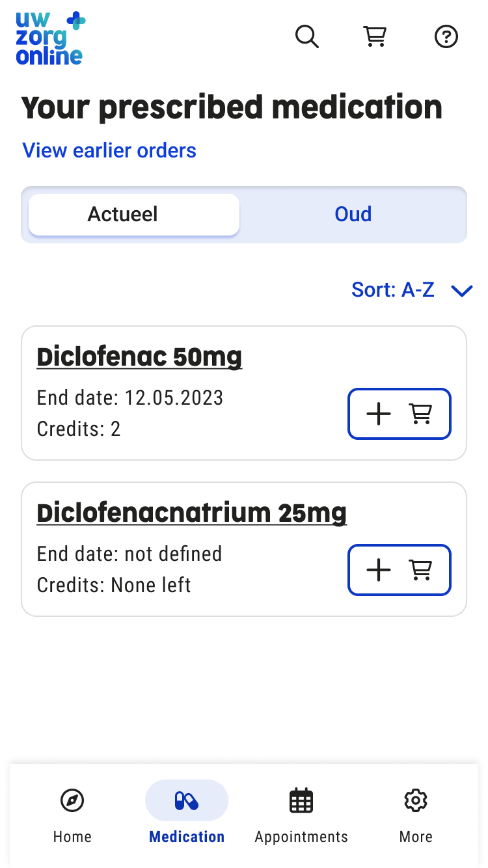Image resolution: width=488 pixels, height=868 pixels.
Task: Select the Home label in bottom navigation
Action: [x=72, y=837]
